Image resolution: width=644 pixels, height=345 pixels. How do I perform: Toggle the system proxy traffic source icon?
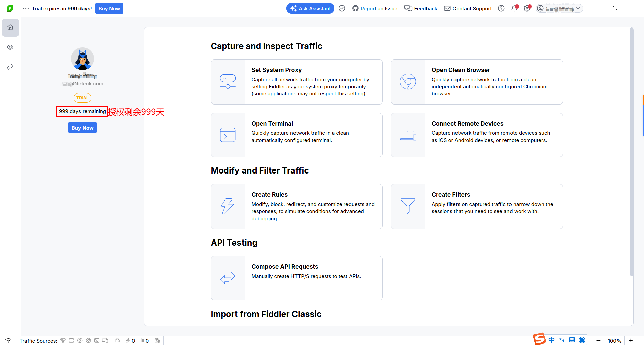(x=63, y=341)
